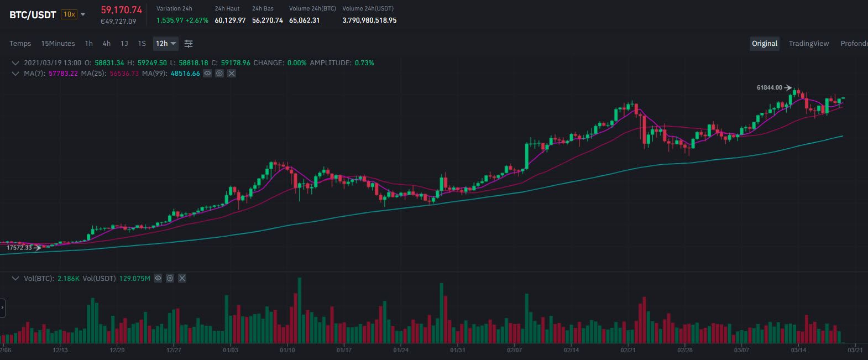Open the 12h interval dropdown
The image size is (868, 360).
point(166,44)
